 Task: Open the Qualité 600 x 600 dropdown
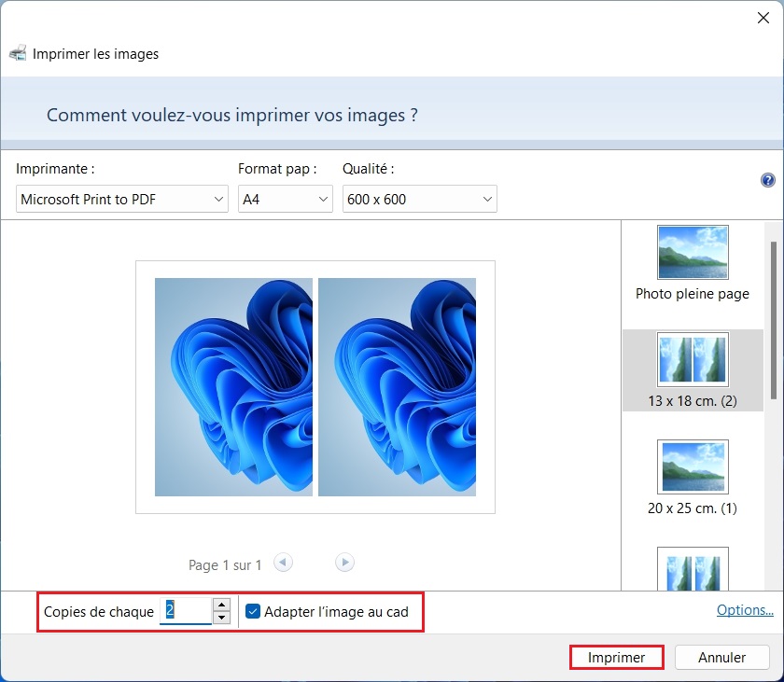tap(419, 199)
